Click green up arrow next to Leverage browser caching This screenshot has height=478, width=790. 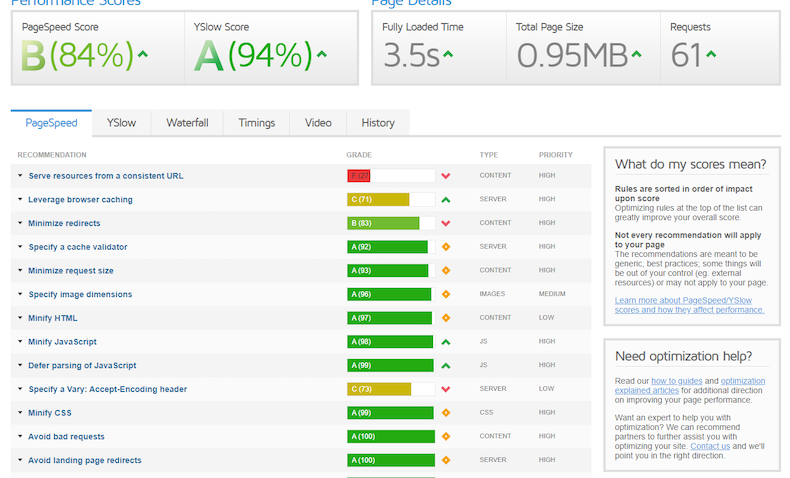pyautogui.click(x=446, y=200)
